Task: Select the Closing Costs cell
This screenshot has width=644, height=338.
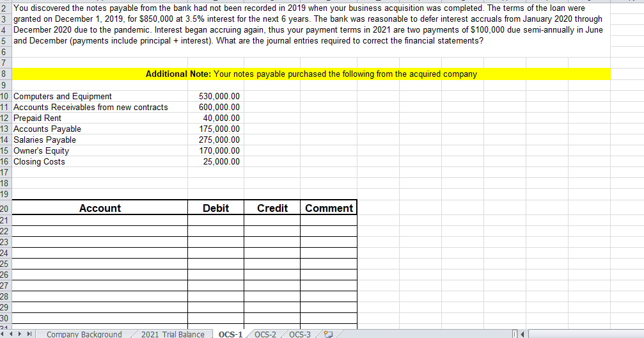Action: coord(100,161)
